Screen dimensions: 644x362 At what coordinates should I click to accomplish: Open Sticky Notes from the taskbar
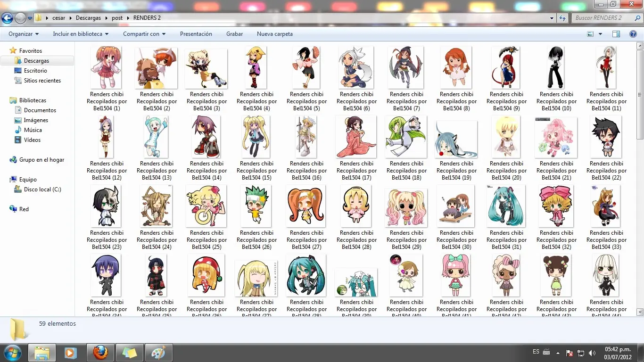(129, 353)
